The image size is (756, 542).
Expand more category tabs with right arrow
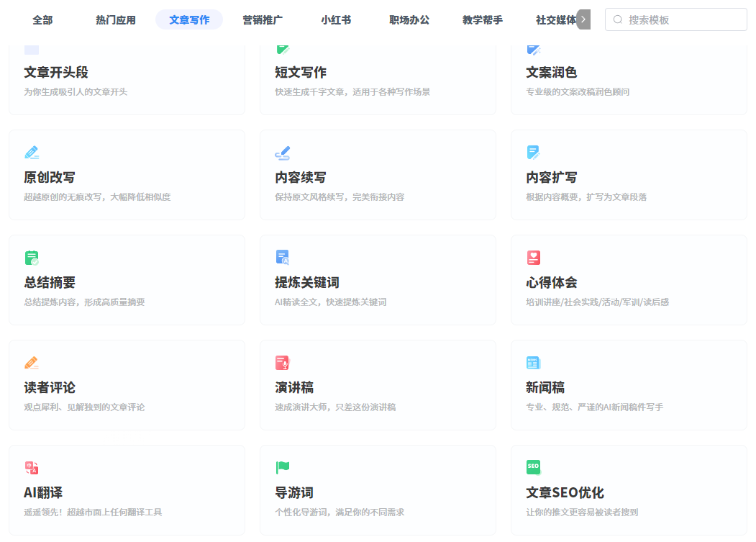pyautogui.click(x=583, y=19)
